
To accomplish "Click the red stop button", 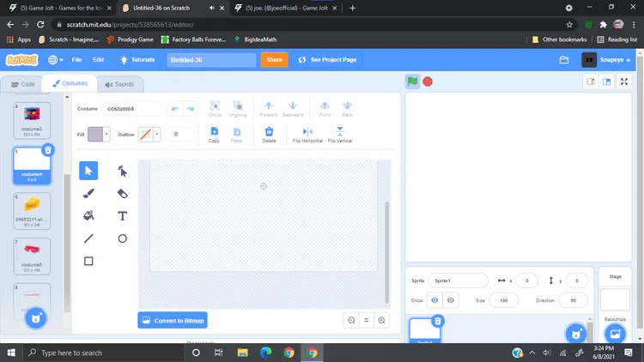I will 428,81.
